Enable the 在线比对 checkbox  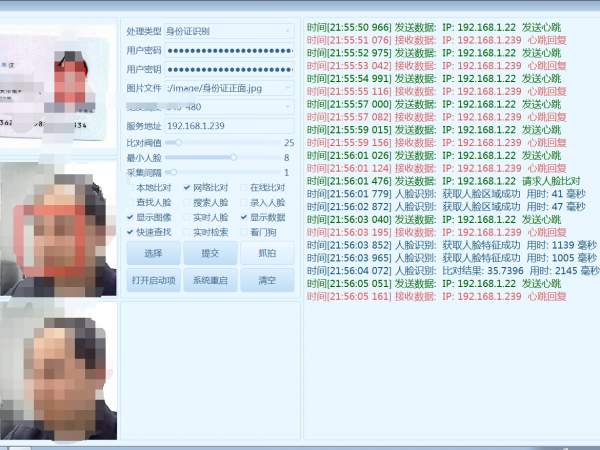(x=243, y=187)
